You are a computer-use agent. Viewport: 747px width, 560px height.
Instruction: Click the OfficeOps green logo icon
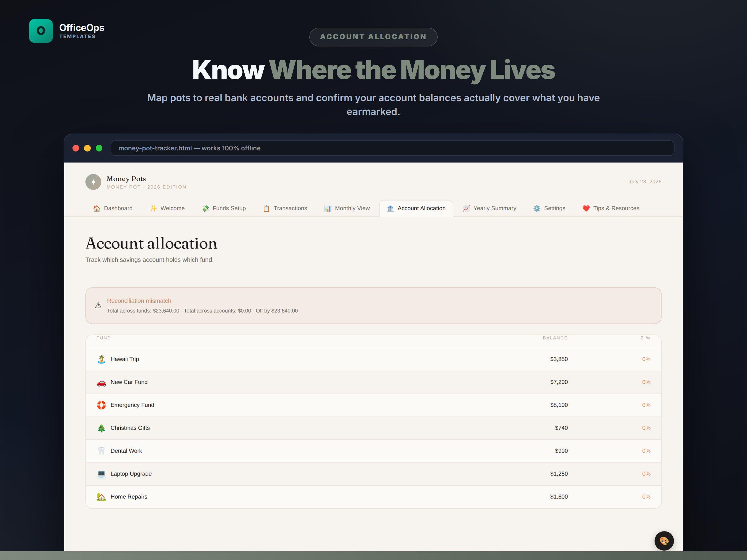click(41, 31)
